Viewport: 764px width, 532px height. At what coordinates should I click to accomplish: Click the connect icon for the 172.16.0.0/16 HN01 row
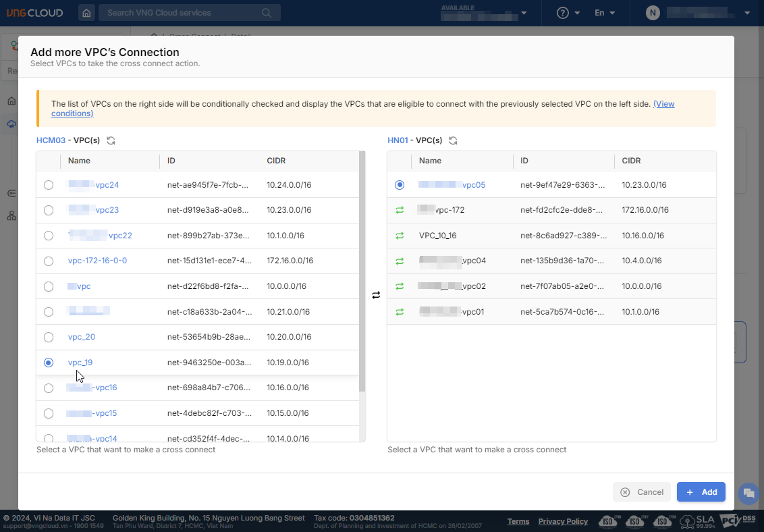tap(400, 210)
